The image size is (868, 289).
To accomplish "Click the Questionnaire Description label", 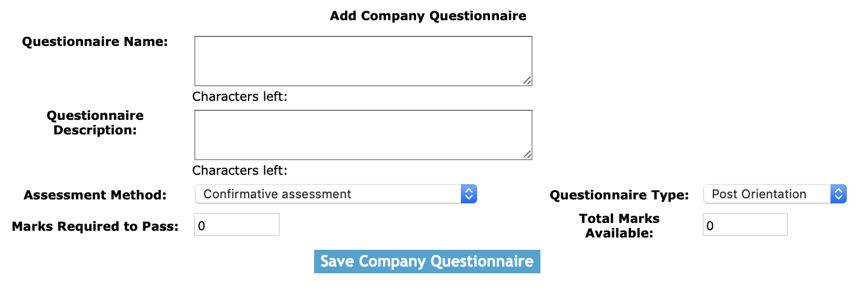I will [95, 123].
